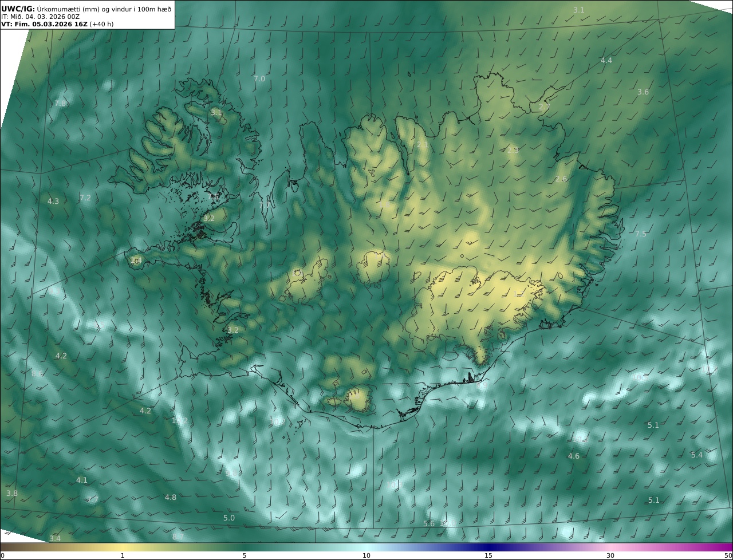This screenshot has height=560, width=733.
Task: Click the dark navy colorbar segment above 15
Action: coord(488,547)
